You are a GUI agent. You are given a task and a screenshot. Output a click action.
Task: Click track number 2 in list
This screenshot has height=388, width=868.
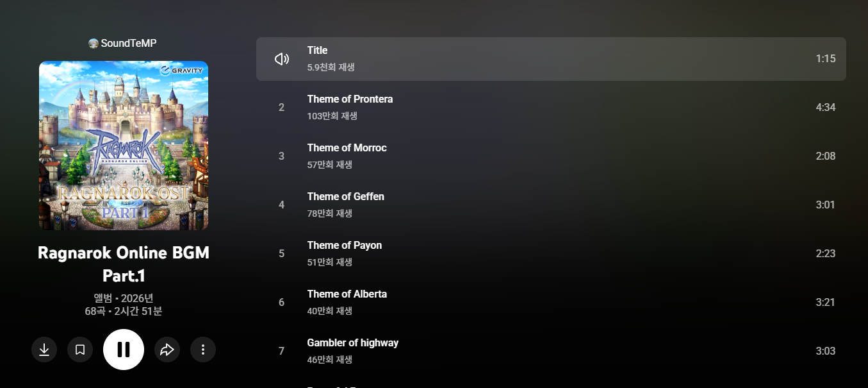point(281,107)
